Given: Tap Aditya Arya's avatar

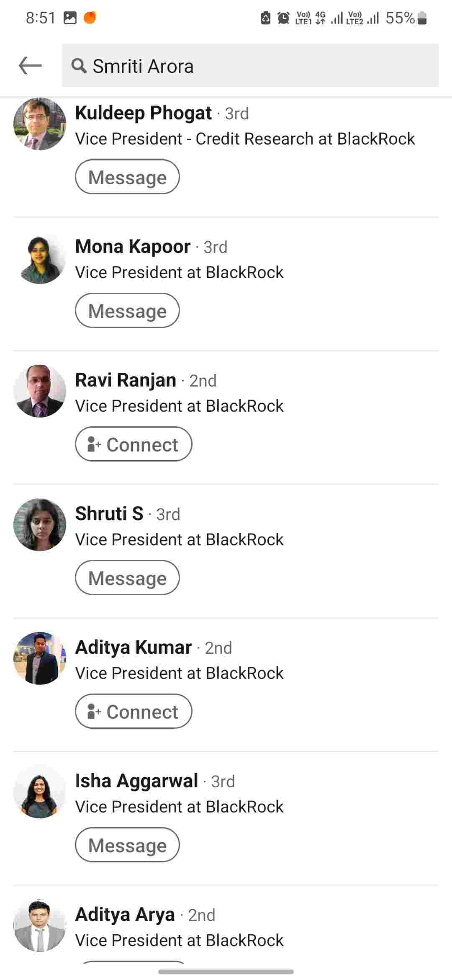Looking at the screenshot, I should pyautogui.click(x=40, y=926).
